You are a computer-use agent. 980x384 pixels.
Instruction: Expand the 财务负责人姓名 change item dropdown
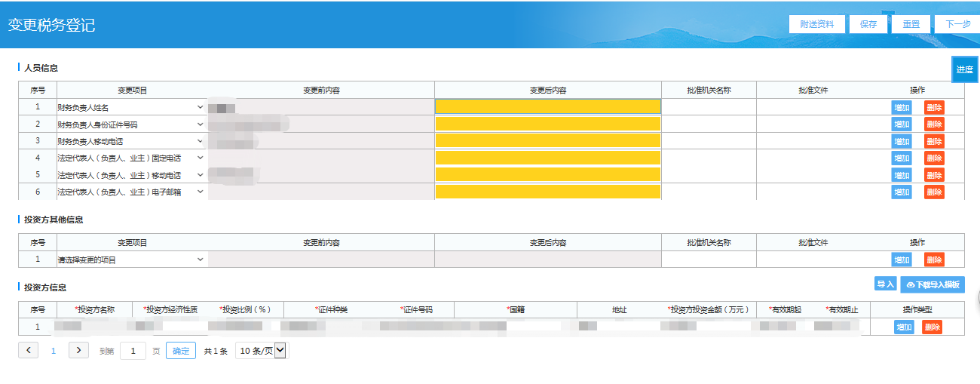pyautogui.click(x=200, y=107)
